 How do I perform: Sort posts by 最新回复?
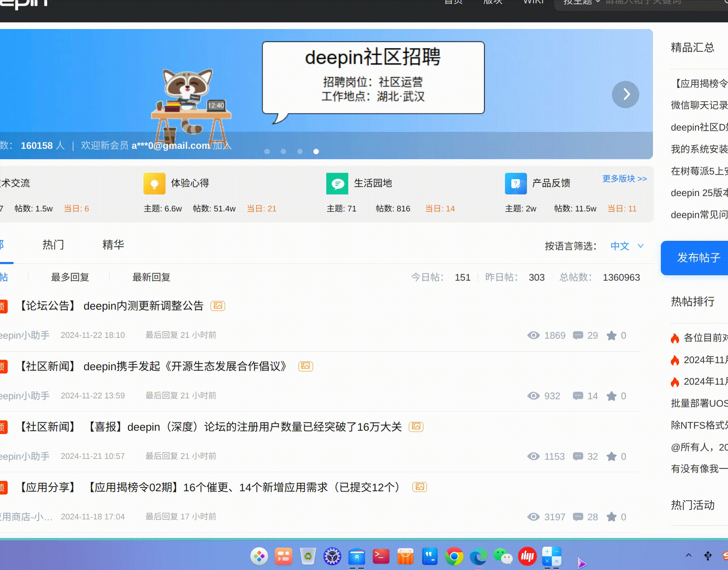click(x=151, y=277)
